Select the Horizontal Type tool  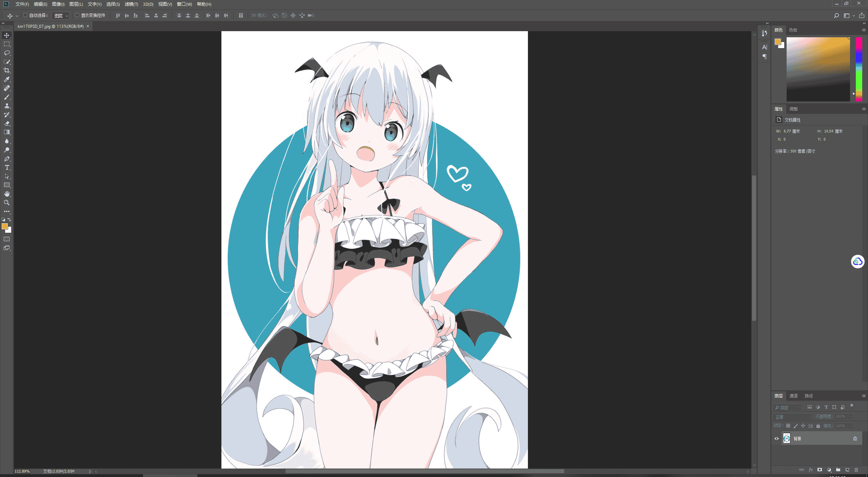(7, 167)
